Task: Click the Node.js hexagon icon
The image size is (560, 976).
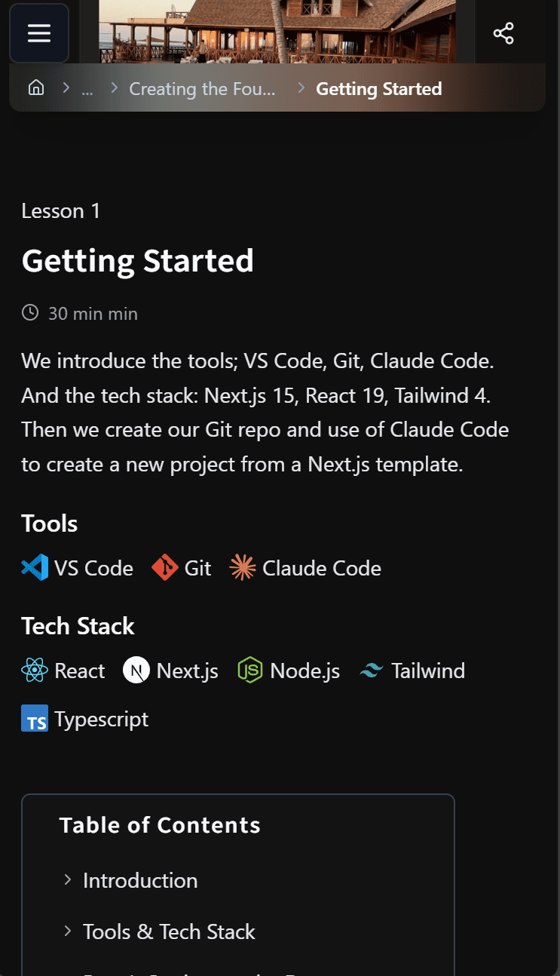Action: tap(249, 671)
